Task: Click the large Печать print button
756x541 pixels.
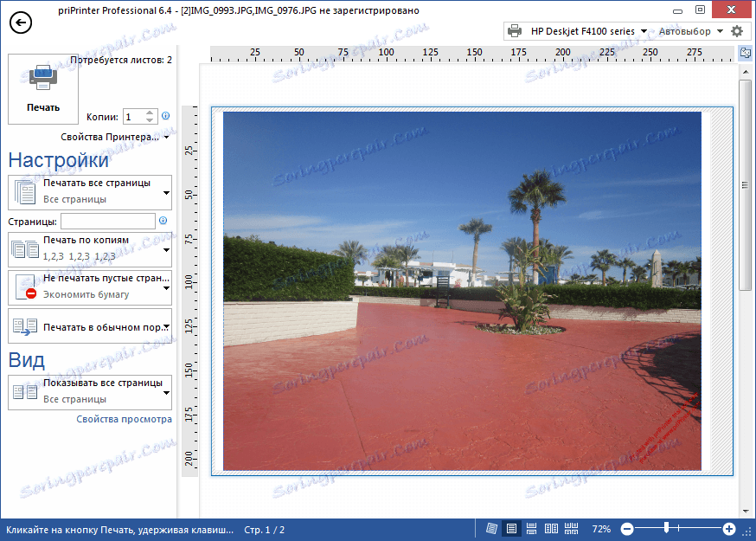Action: tap(43, 89)
